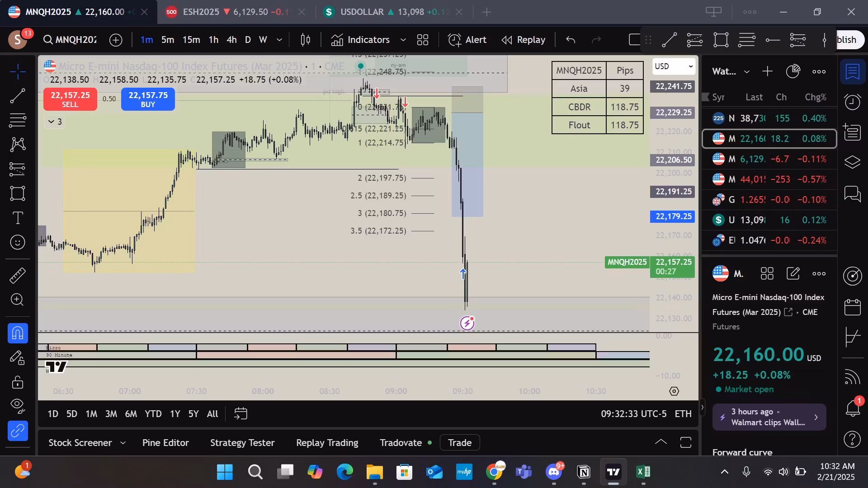868x488 pixels.
Task: Click the layout grid templates icon
Action: click(423, 40)
